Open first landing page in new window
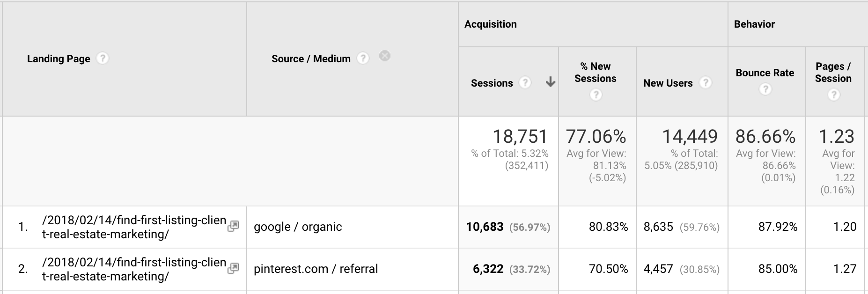 (233, 226)
